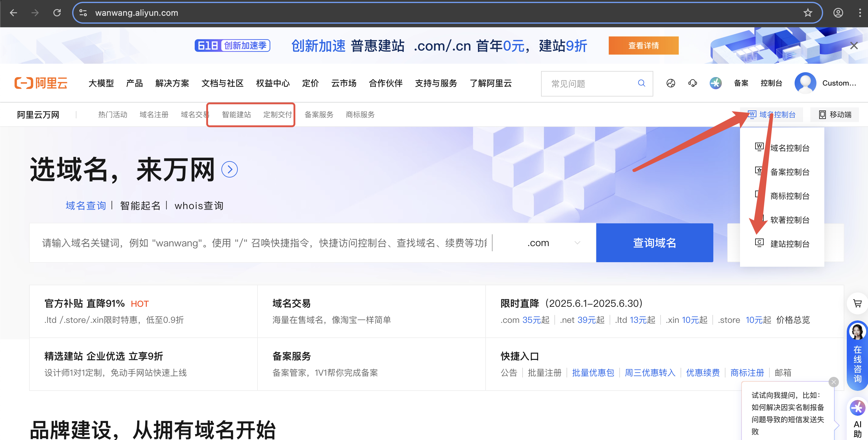The height and width of the screenshot is (440, 868).
Task: Close the AI suggestion popup bubble
Action: [x=834, y=382]
